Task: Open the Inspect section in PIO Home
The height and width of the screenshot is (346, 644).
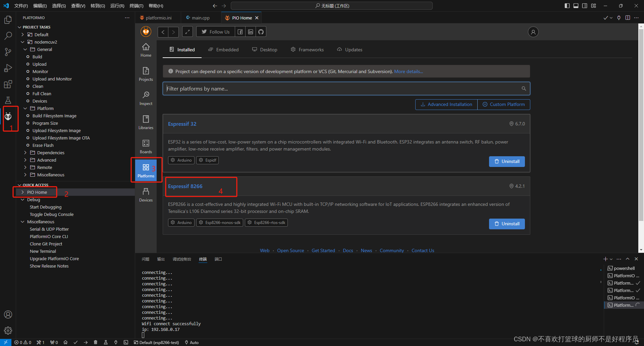Action: [146, 99]
